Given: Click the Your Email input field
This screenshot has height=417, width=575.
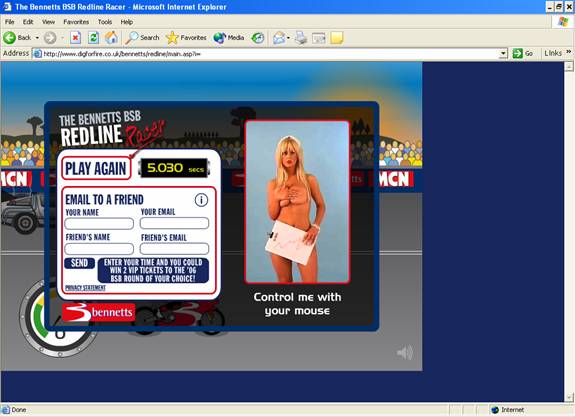Looking at the screenshot, I should [175, 223].
